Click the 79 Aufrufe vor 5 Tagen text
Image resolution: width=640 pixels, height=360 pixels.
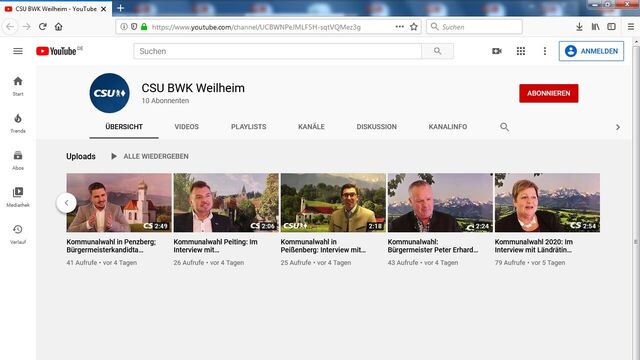[x=530, y=262]
